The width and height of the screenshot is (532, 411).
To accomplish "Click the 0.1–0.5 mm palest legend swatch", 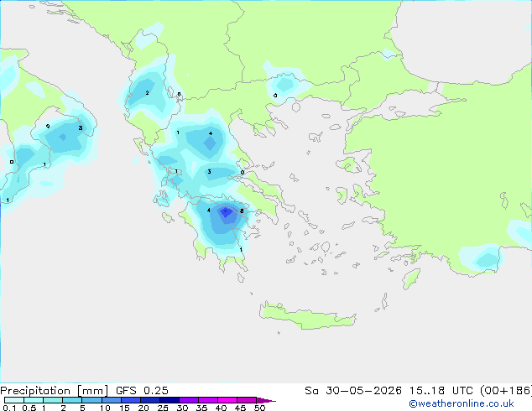I will (14, 400).
